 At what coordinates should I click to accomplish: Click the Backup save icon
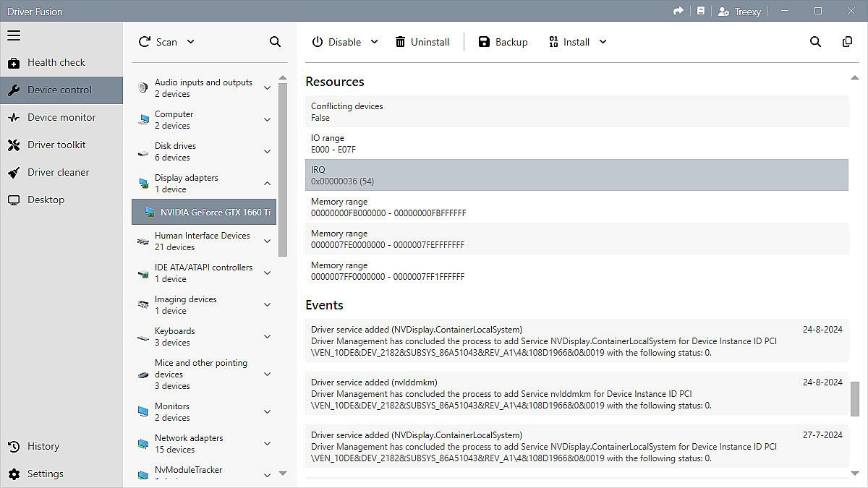pos(484,42)
